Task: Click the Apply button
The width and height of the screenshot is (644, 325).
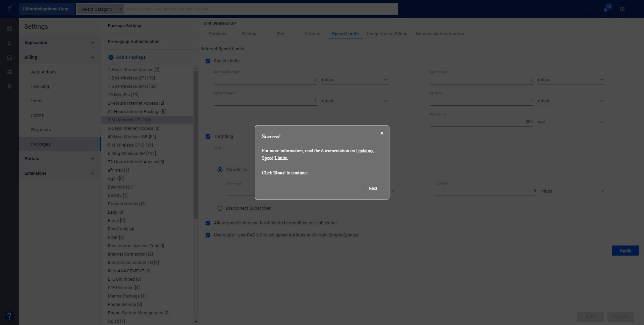Action: point(625,251)
